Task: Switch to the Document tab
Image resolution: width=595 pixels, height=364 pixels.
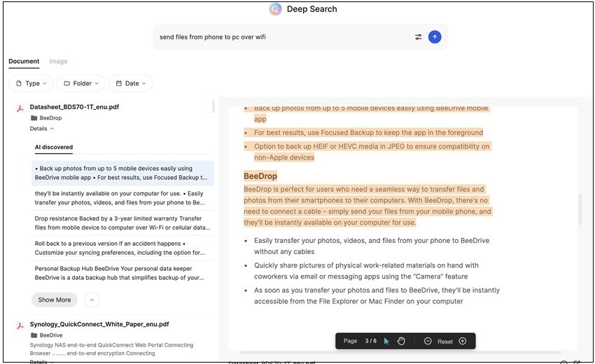Action: click(x=24, y=62)
